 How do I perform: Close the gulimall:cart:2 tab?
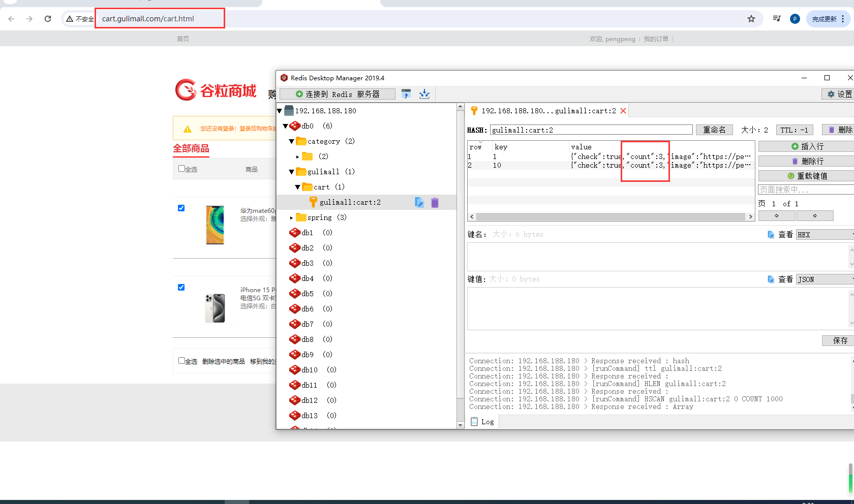click(x=623, y=111)
